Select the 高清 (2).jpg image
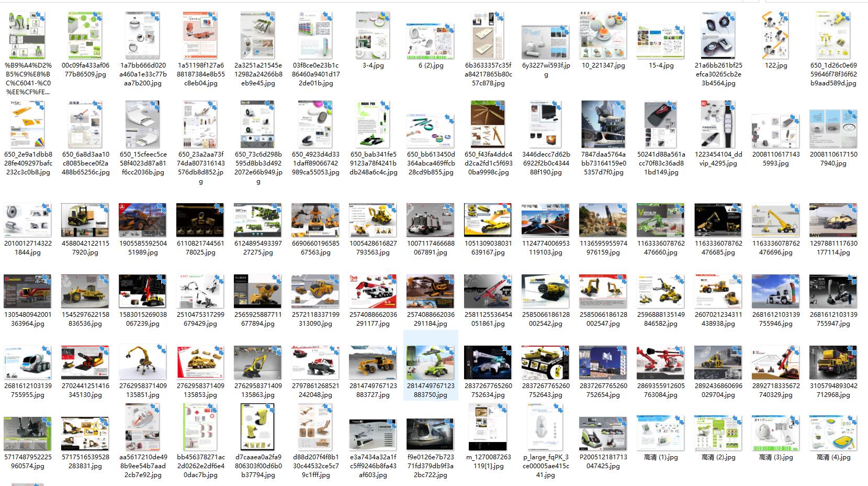 pos(718,433)
